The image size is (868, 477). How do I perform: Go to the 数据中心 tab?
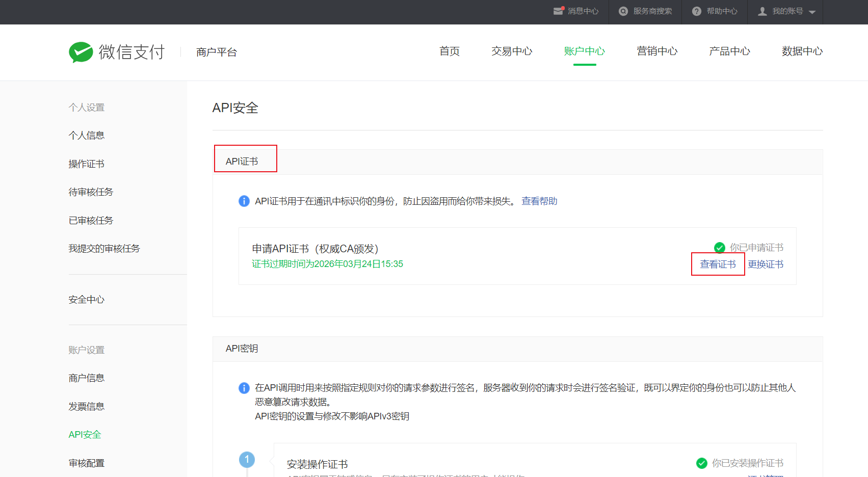pos(802,51)
